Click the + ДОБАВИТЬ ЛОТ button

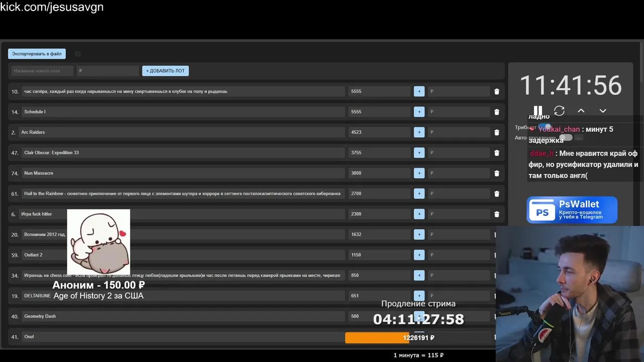click(x=166, y=71)
